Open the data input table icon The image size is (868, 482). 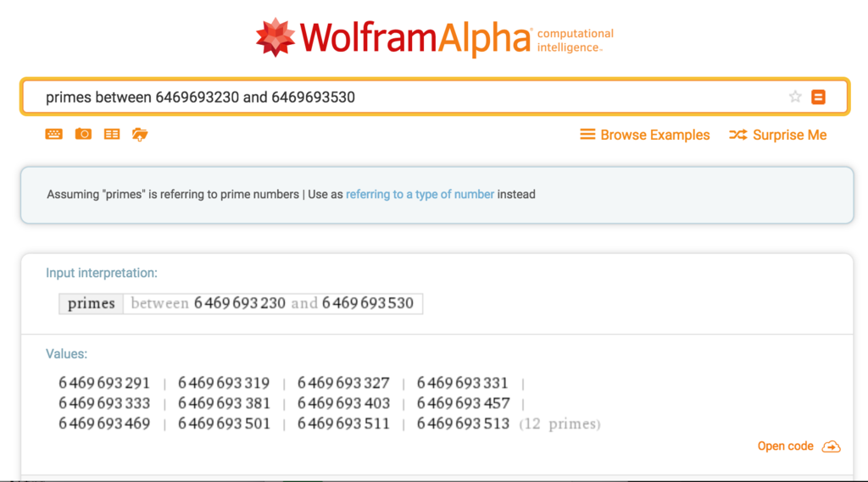[112, 134]
